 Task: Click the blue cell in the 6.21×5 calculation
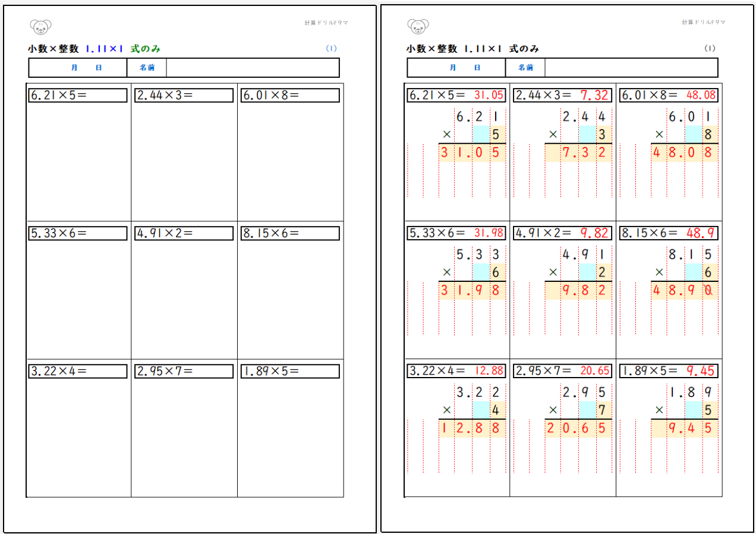pos(481,134)
